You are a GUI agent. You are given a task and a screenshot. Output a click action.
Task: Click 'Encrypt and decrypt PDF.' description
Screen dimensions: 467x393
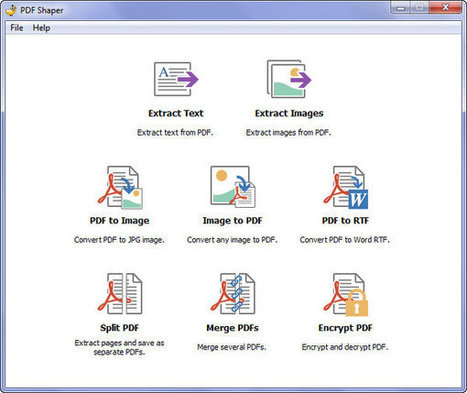coord(345,347)
